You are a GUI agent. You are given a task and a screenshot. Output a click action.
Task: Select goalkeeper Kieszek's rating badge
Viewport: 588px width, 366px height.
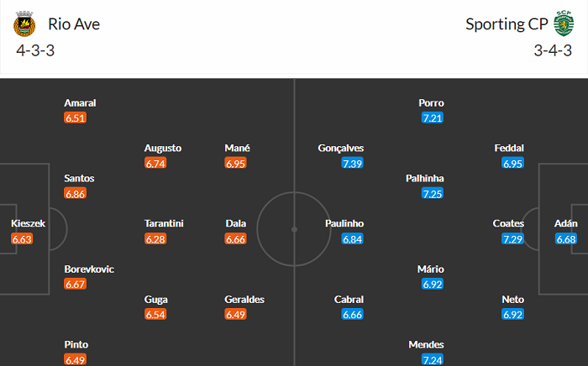click(x=21, y=239)
